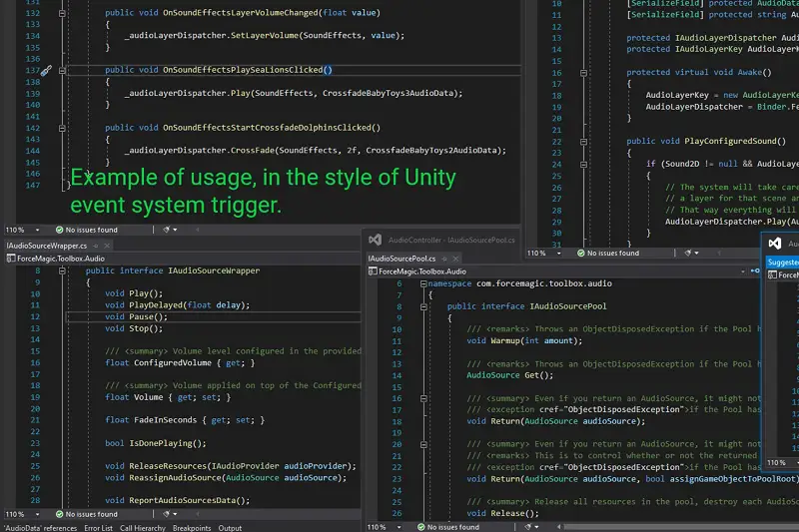Click the horizontal scrollbar thumb under IAudioSourcePool editor

point(681,527)
